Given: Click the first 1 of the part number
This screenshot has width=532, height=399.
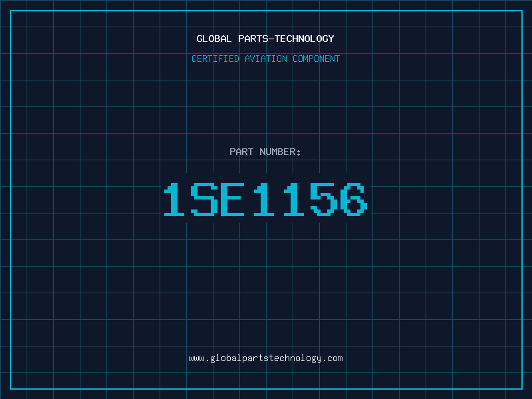Looking at the screenshot, I should (x=175, y=199).
